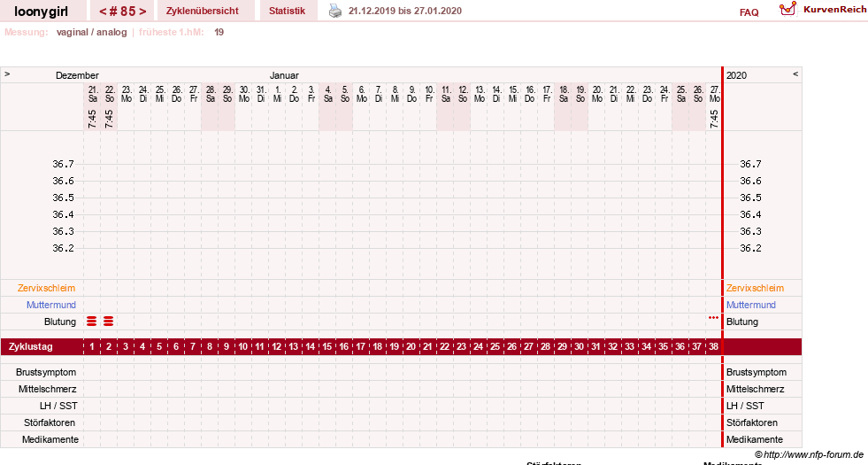Select cycle day 1 in the Zyklustag row
The image size is (868, 465).
(92, 346)
